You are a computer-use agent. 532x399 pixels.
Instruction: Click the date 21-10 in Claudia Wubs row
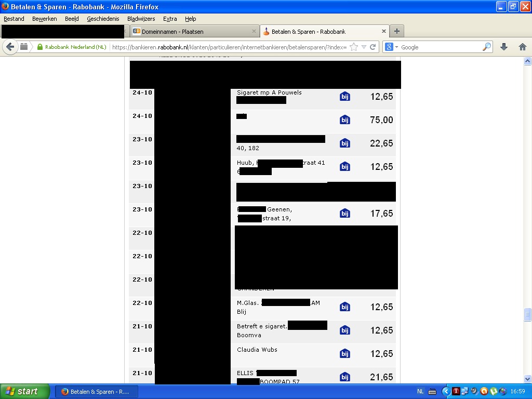coord(142,350)
